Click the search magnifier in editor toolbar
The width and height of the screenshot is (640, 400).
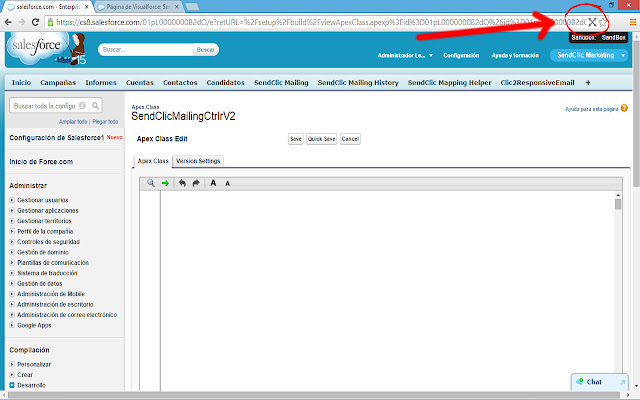click(151, 183)
